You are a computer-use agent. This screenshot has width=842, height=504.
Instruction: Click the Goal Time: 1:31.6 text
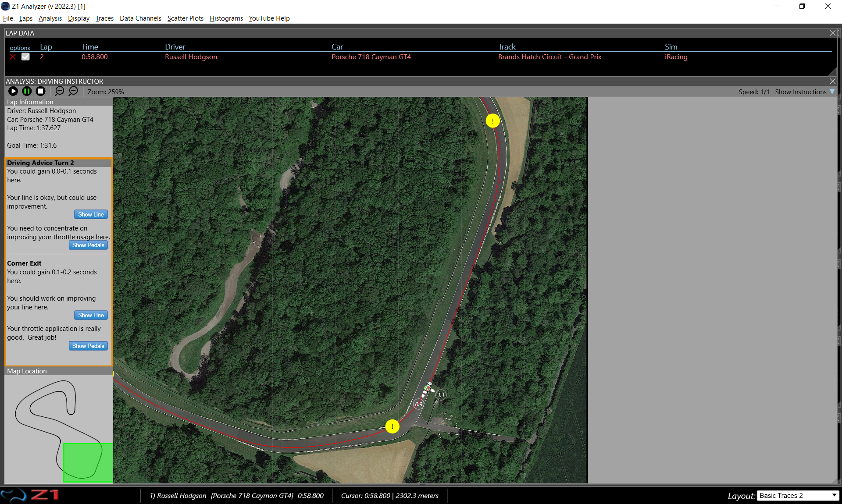click(32, 146)
